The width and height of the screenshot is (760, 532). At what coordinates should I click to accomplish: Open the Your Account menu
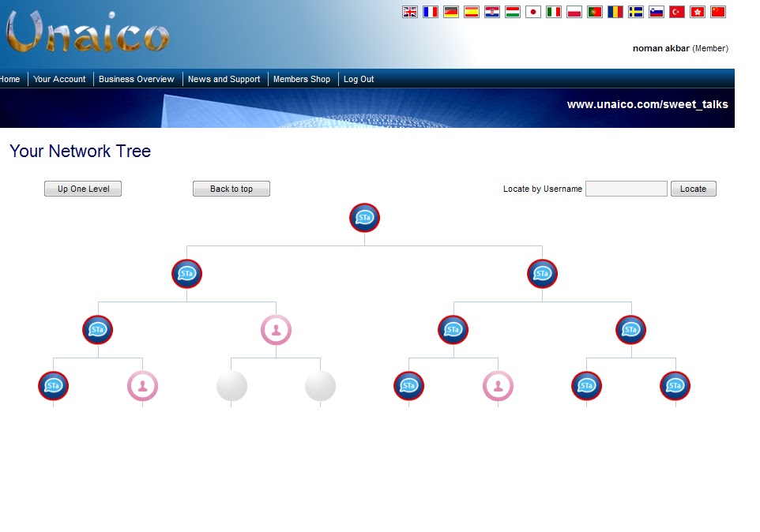coord(59,79)
